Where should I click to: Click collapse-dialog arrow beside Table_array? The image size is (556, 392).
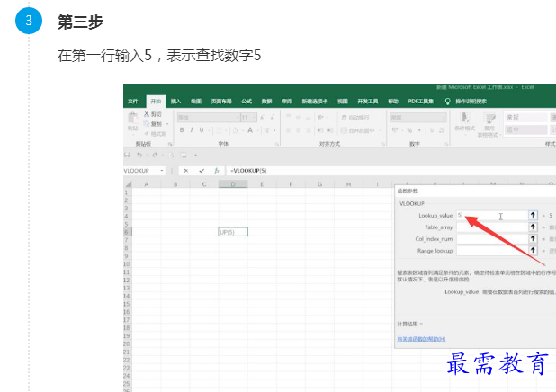point(533,227)
